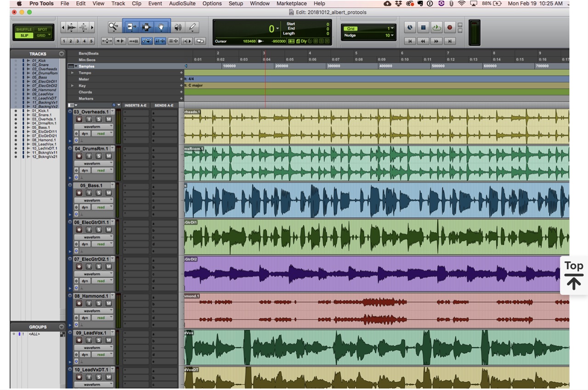Image resolution: width=588 pixels, height=390 pixels.
Task: Click the Fast Forward transport button
Action: tap(436, 41)
